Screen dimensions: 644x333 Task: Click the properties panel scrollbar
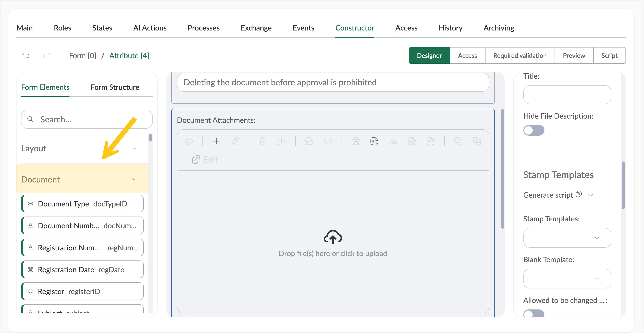click(623, 185)
